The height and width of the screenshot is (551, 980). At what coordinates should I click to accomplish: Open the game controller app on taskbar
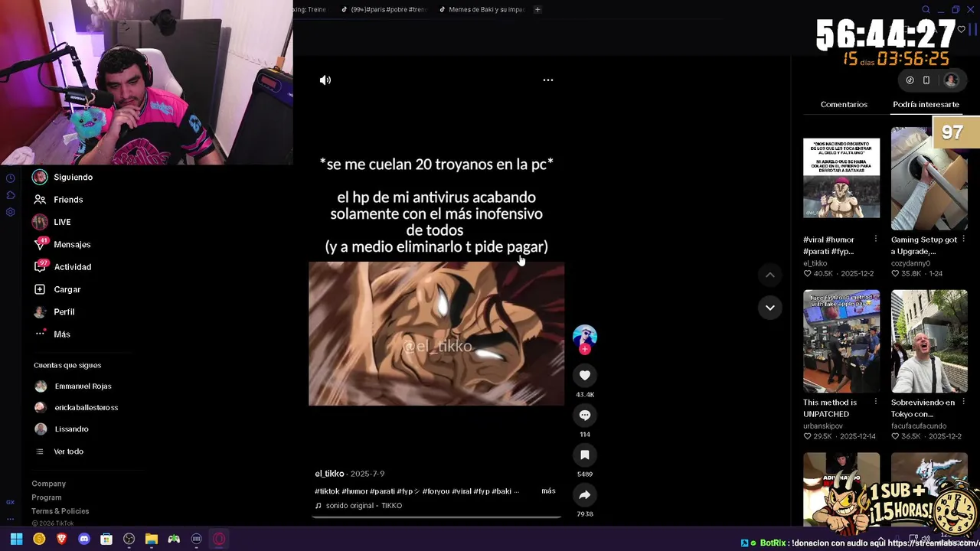(174, 539)
